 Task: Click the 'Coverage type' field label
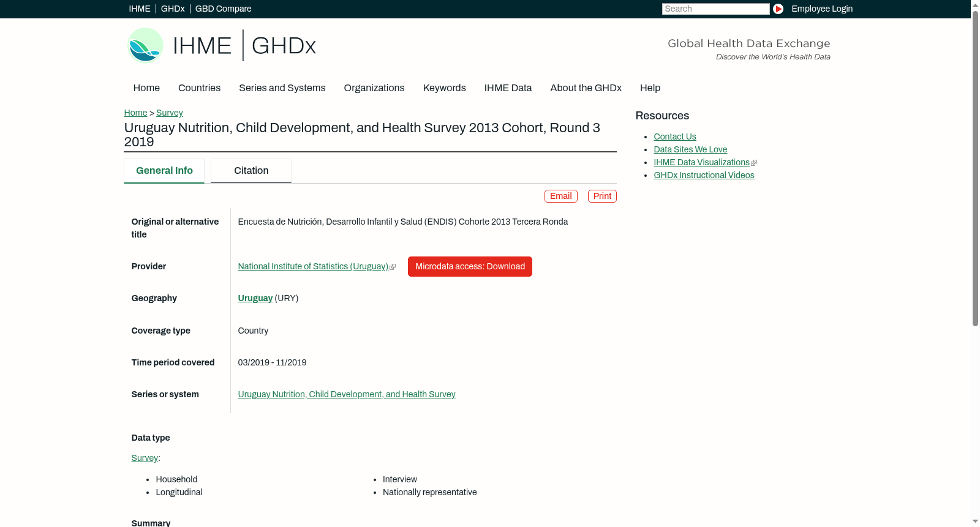tap(161, 331)
